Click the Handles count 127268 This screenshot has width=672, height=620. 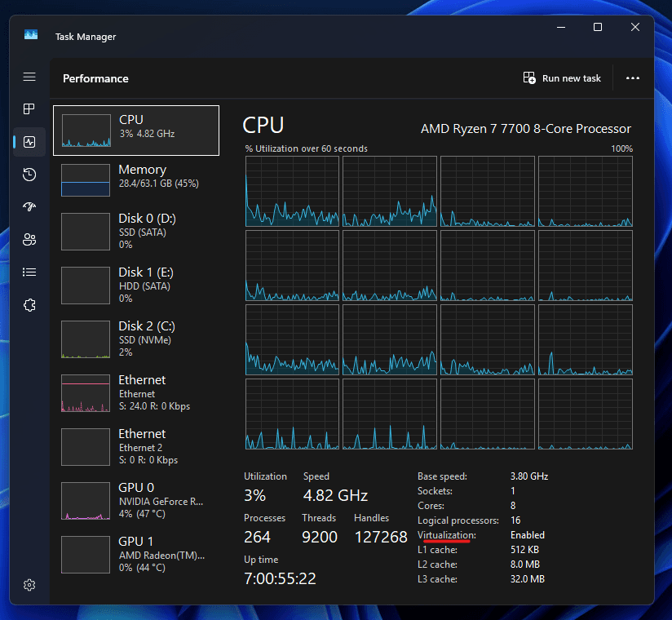click(x=381, y=537)
